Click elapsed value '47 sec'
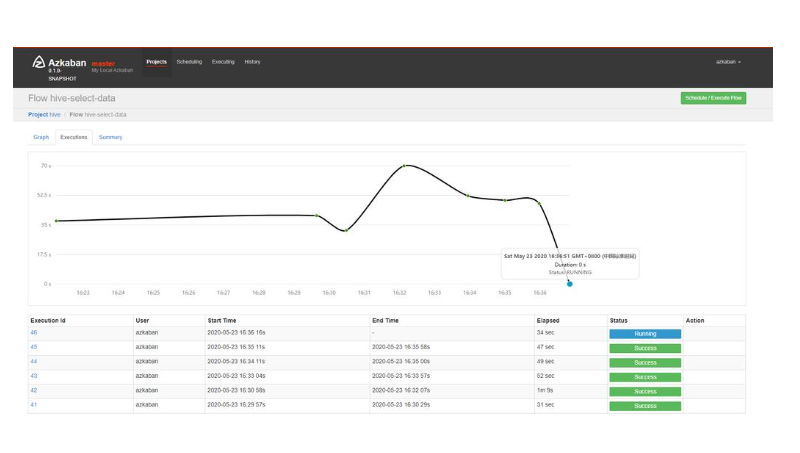Screen dimensions: 800x453 tap(545, 347)
